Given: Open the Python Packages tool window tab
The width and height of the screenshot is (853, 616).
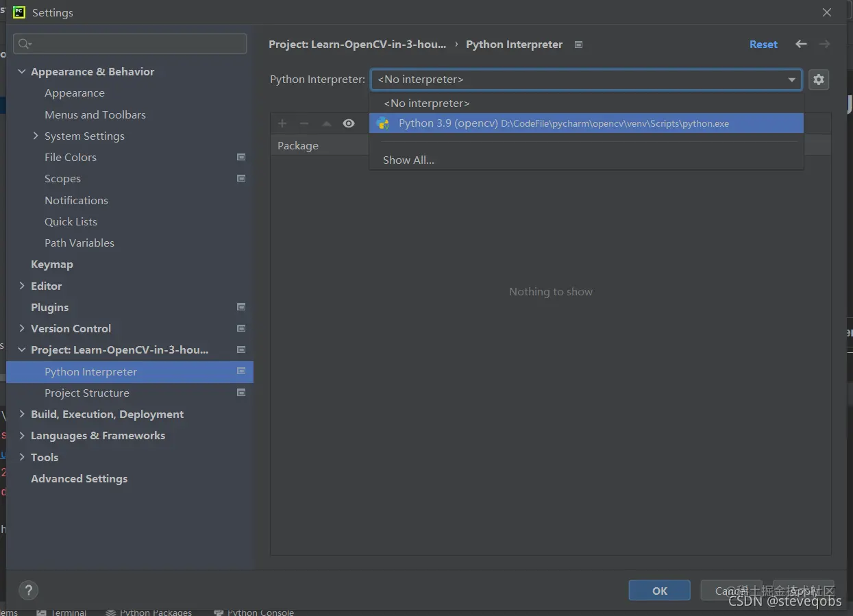Looking at the screenshot, I should pos(149,612).
